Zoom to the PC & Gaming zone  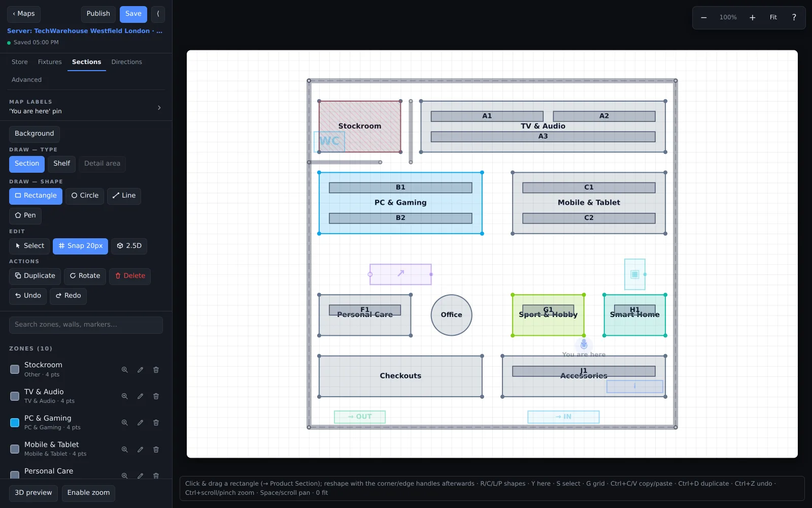coord(124,423)
